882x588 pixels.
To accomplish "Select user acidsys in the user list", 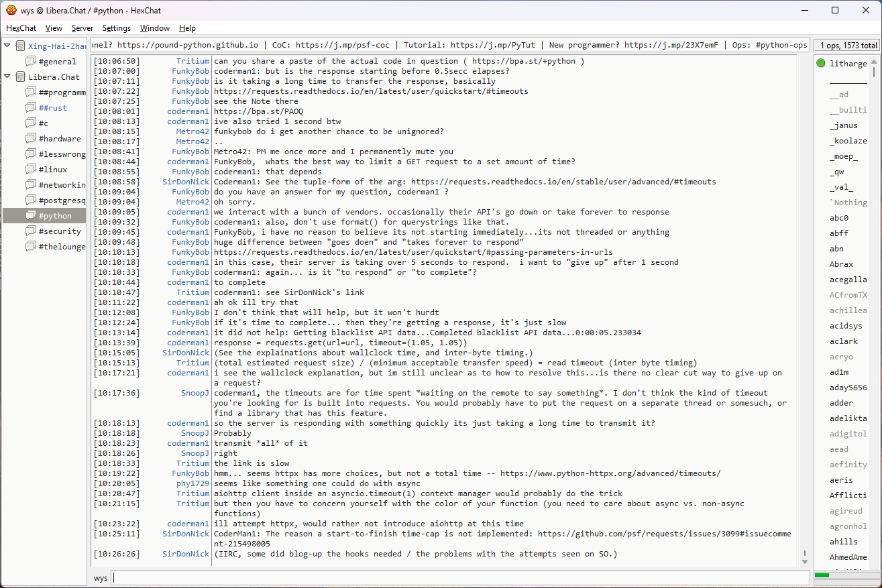I will click(x=846, y=326).
